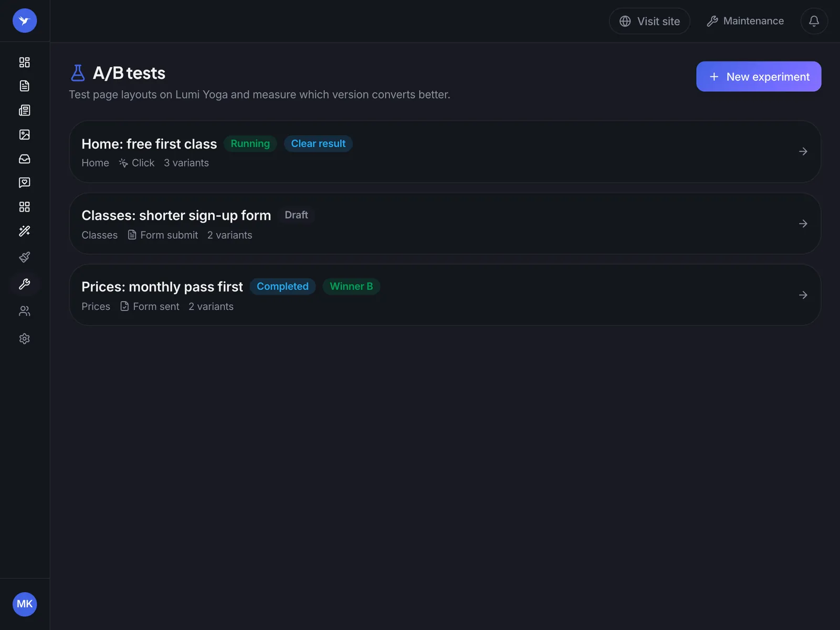Click arrow on Classes: shorter sign-up form row
The height and width of the screenshot is (630, 840).
click(x=803, y=224)
